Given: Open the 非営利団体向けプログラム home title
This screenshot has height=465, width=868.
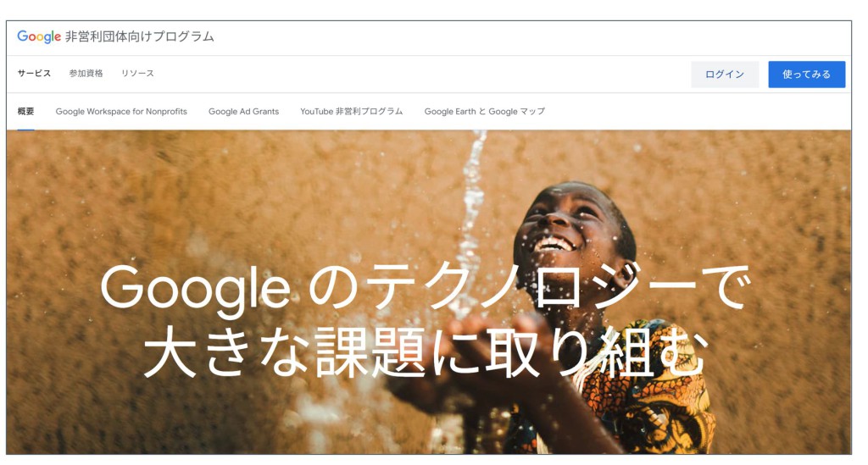Looking at the screenshot, I should coord(140,36).
